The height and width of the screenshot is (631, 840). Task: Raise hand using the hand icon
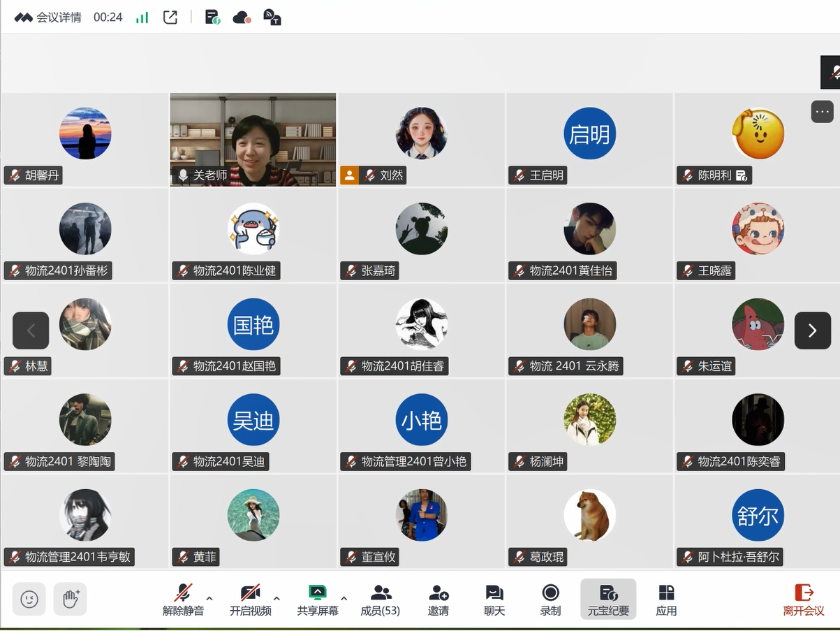(71, 599)
